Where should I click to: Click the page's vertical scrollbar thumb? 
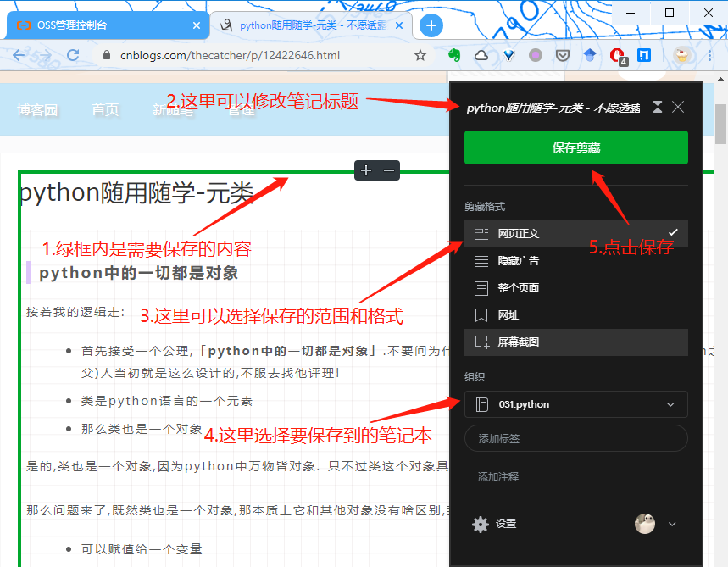720,124
